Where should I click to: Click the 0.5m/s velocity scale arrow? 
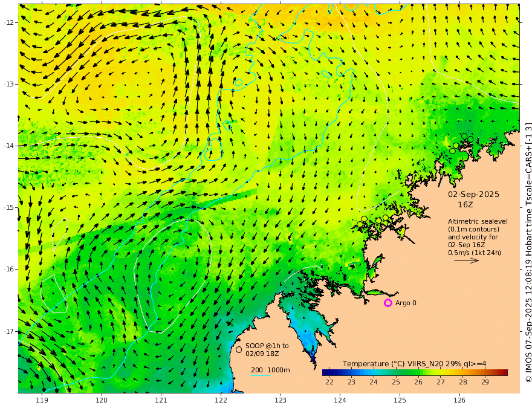click(467, 261)
